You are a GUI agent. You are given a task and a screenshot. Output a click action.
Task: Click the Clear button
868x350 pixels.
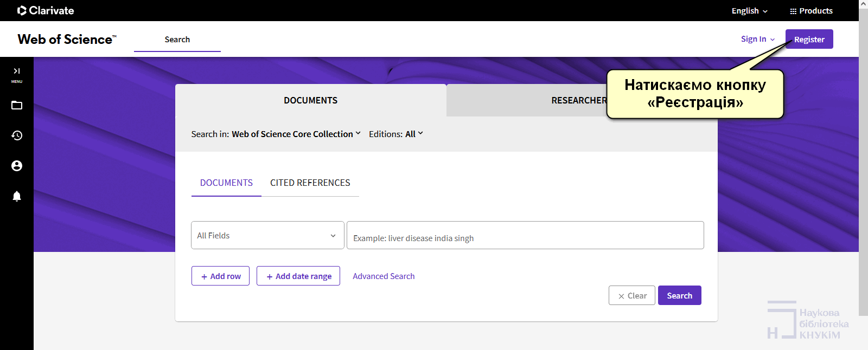tap(632, 295)
